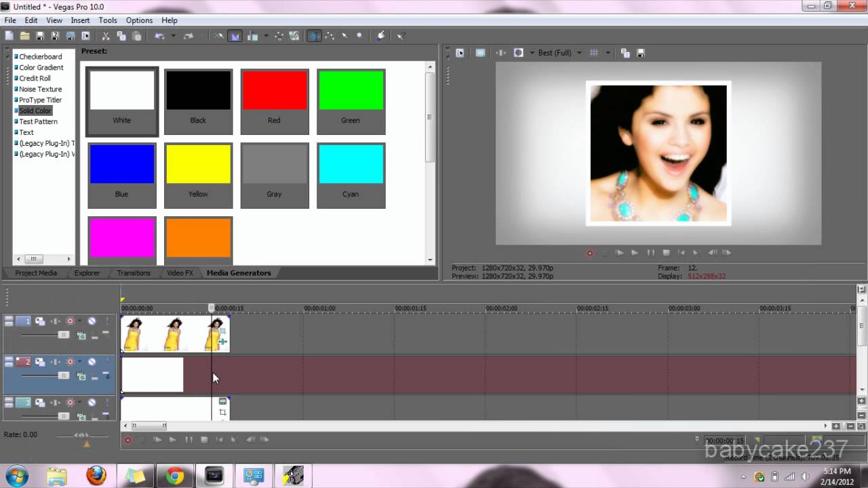Open the Project Properties toolbar icon
Image resolution: width=868 pixels, height=488 pixels.
coord(85,36)
